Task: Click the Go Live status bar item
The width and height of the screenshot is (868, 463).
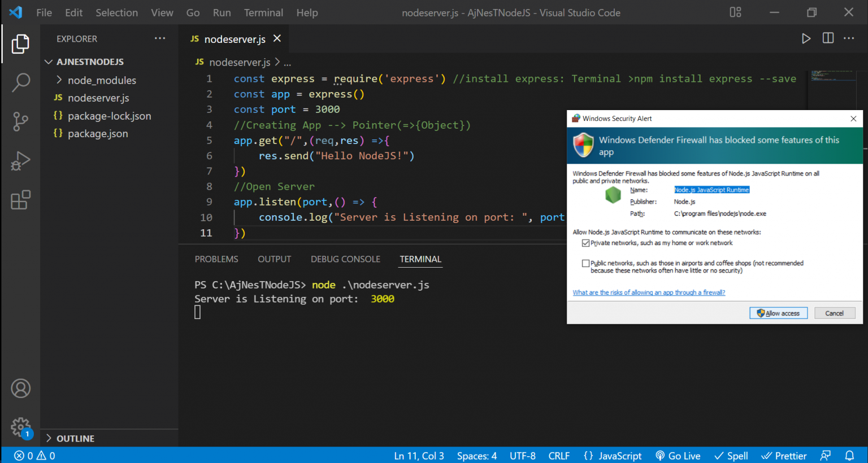Action: [x=678, y=456]
